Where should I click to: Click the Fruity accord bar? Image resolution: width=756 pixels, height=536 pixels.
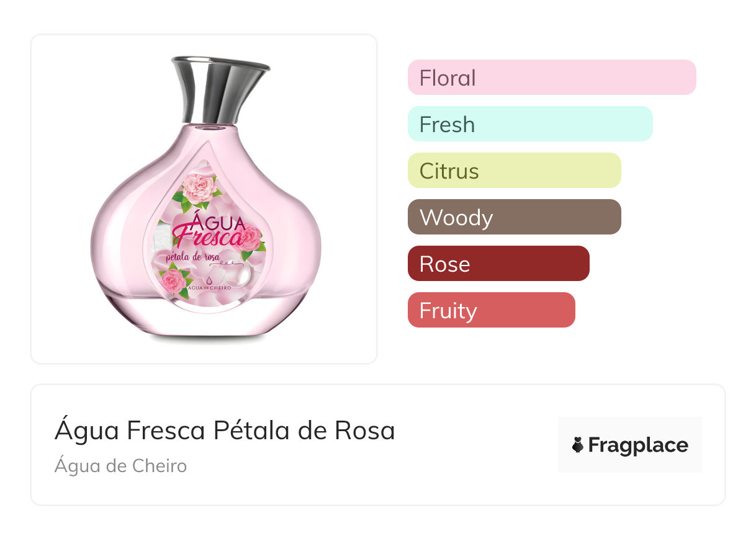pyautogui.click(x=491, y=310)
